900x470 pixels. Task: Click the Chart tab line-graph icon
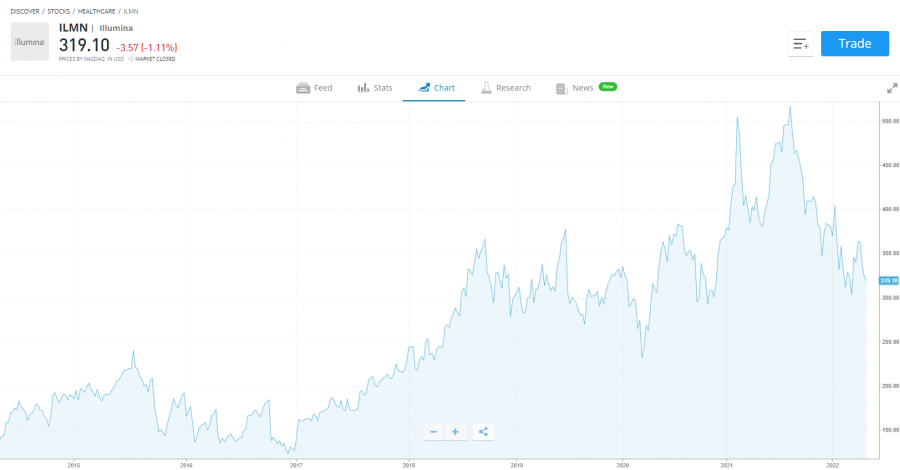[424, 88]
